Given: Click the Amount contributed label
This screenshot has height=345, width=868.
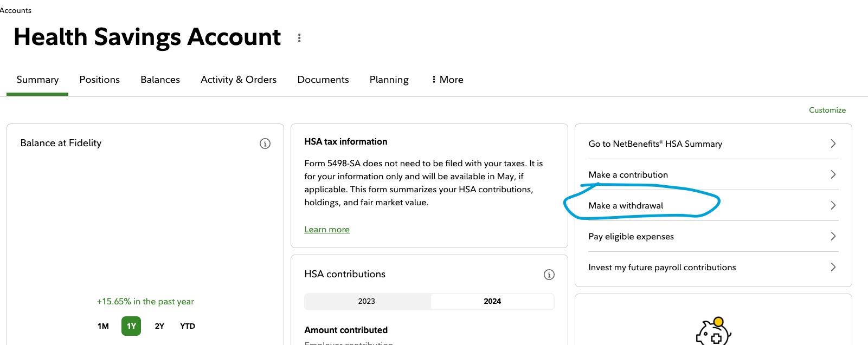Looking at the screenshot, I should [346, 330].
